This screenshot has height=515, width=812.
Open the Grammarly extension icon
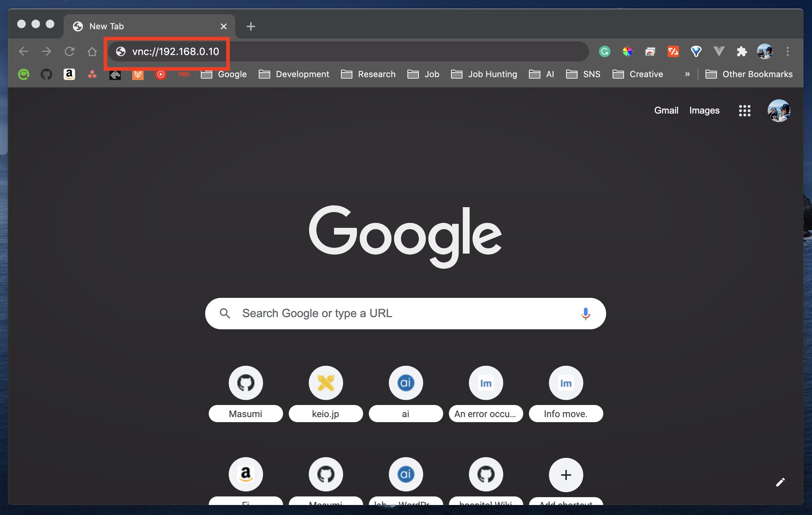click(x=604, y=51)
